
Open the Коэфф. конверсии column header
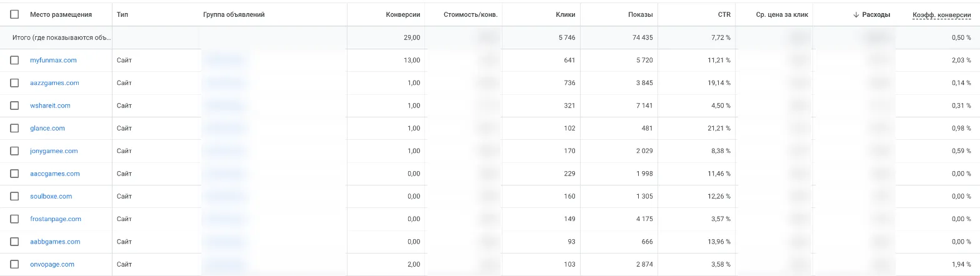[x=942, y=14]
